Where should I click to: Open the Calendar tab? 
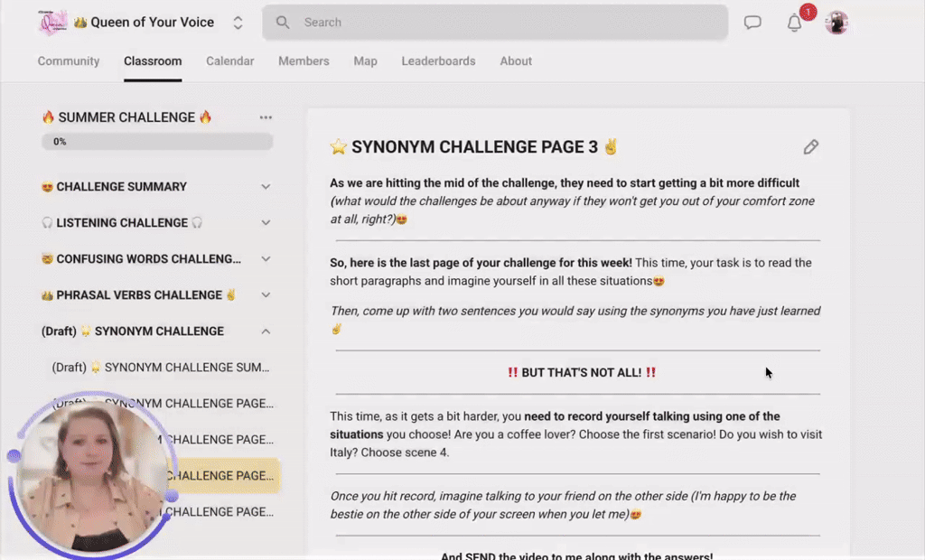(230, 61)
